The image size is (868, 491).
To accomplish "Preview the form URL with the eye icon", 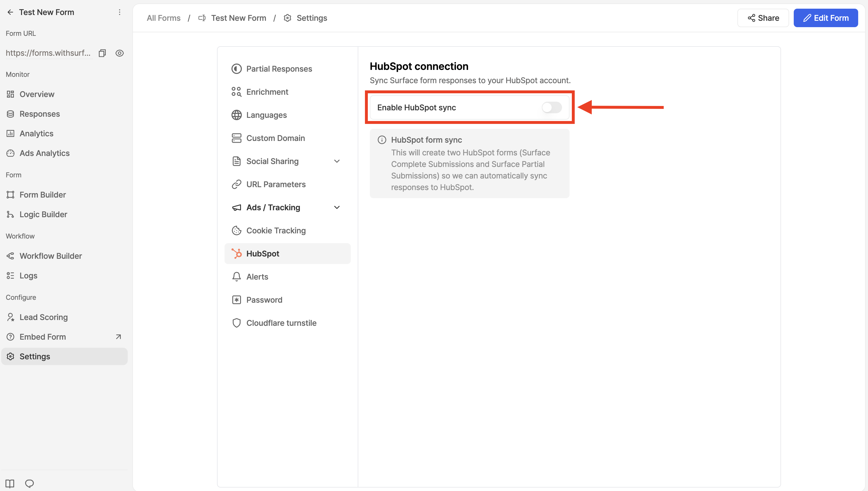I will coord(120,53).
